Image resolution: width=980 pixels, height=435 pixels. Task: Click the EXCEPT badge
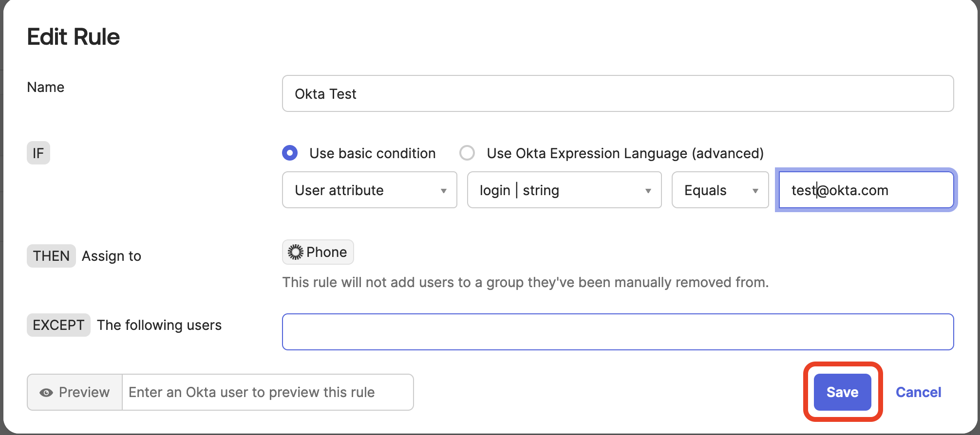coord(58,325)
